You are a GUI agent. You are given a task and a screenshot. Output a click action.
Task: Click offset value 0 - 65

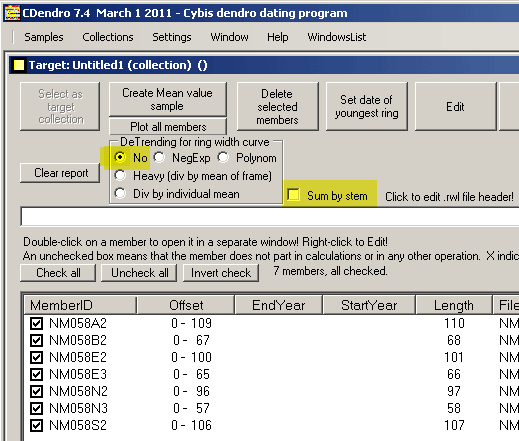(x=191, y=374)
